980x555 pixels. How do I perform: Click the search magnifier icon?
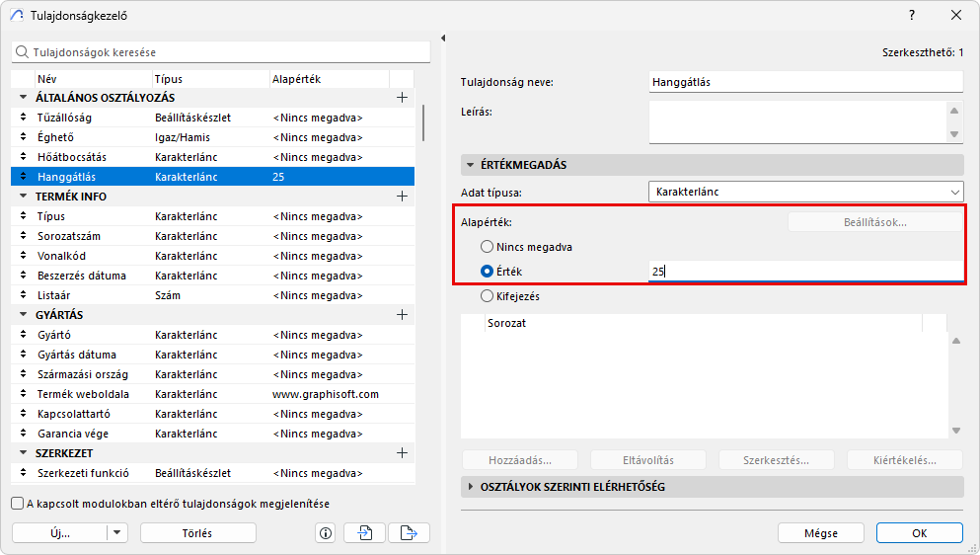(x=22, y=52)
